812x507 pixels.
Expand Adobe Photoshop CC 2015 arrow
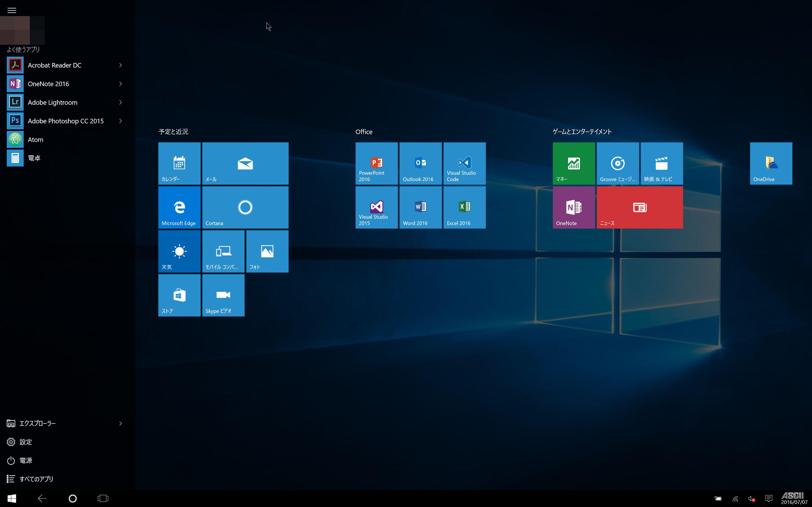[120, 121]
